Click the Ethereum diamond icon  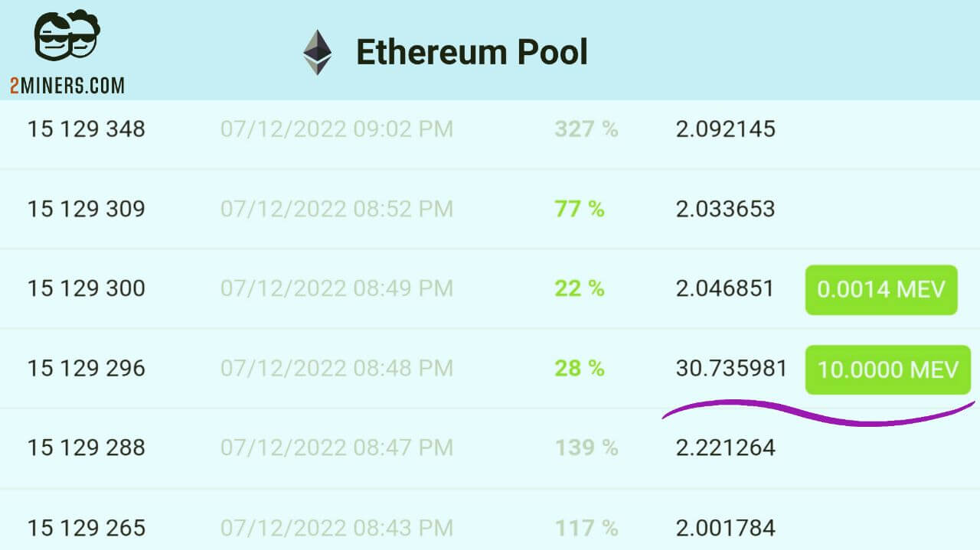(318, 53)
